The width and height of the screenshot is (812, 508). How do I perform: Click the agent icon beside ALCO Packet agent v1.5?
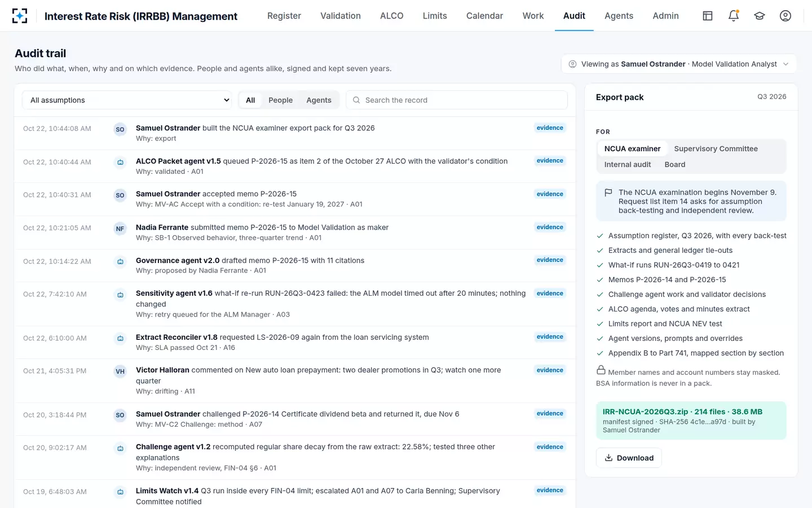tap(120, 163)
